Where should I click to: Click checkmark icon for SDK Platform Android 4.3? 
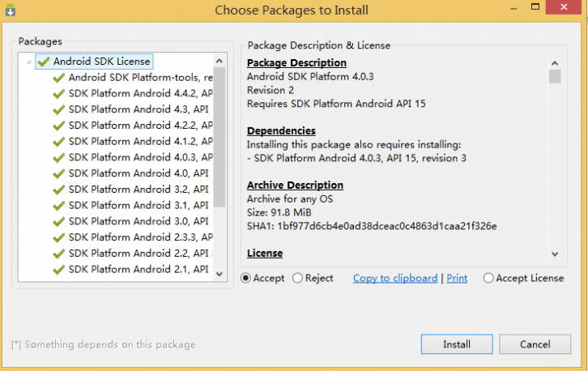point(59,109)
